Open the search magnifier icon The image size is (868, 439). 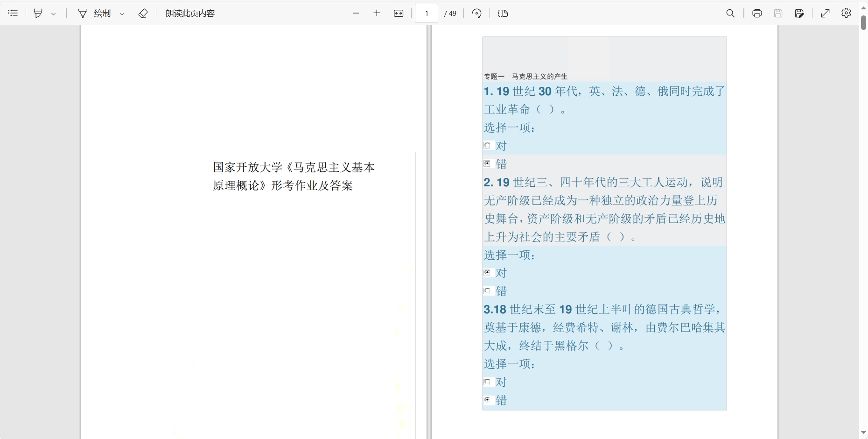[731, 13]
